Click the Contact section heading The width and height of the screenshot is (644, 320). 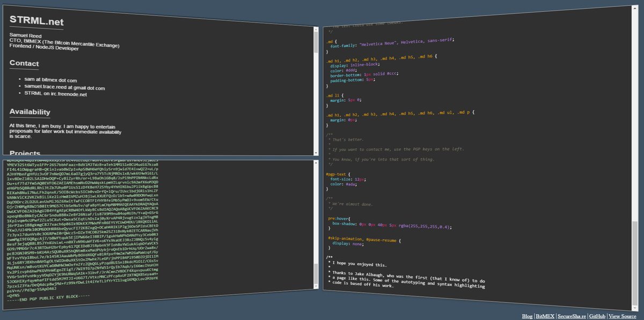pos(24,63)
